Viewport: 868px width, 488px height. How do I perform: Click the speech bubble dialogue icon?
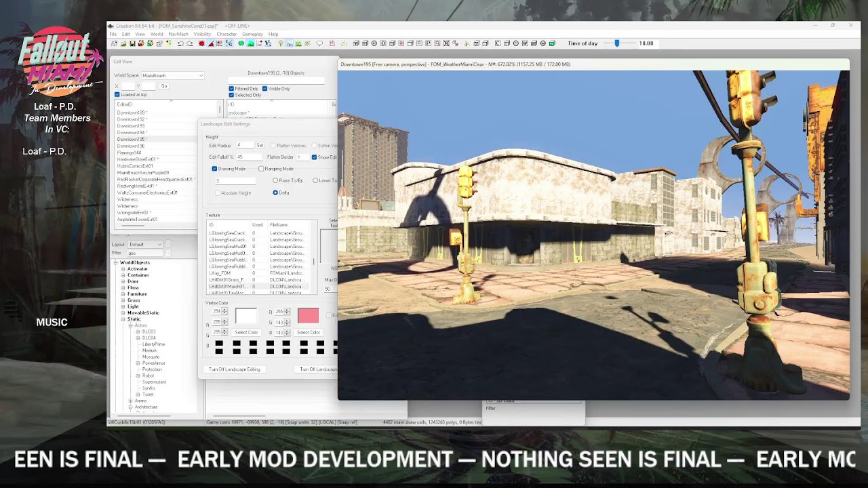pyautogui.click(x=319, y=43)
